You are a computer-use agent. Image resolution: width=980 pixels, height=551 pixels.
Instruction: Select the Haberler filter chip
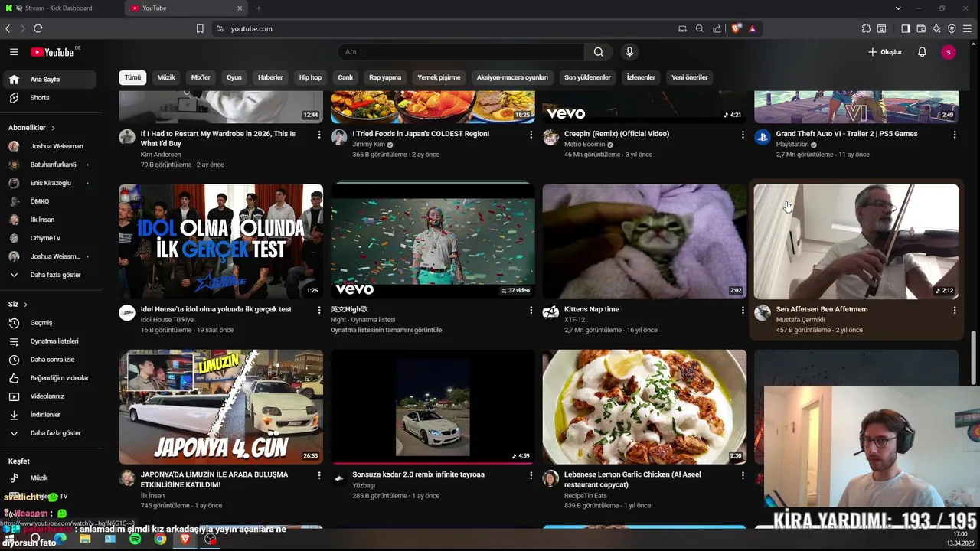coord(270,77)
